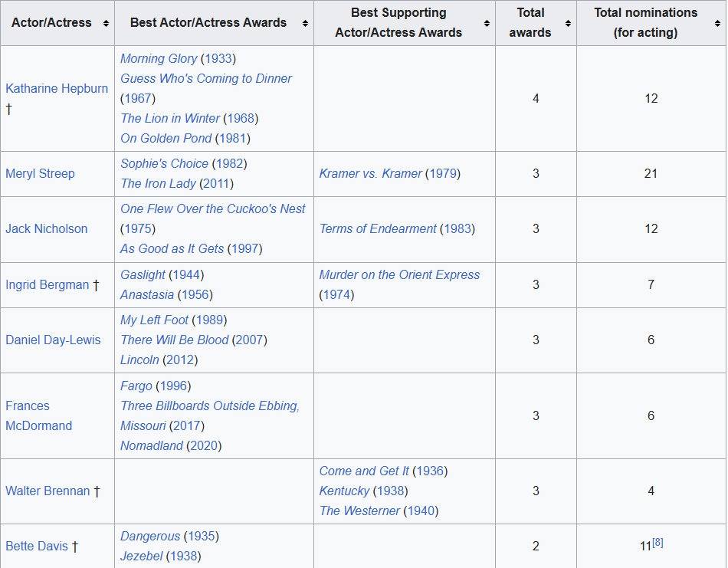Click the Jack Nicholson link
Screen dimensions: 728x568
[x=47, y=228]
